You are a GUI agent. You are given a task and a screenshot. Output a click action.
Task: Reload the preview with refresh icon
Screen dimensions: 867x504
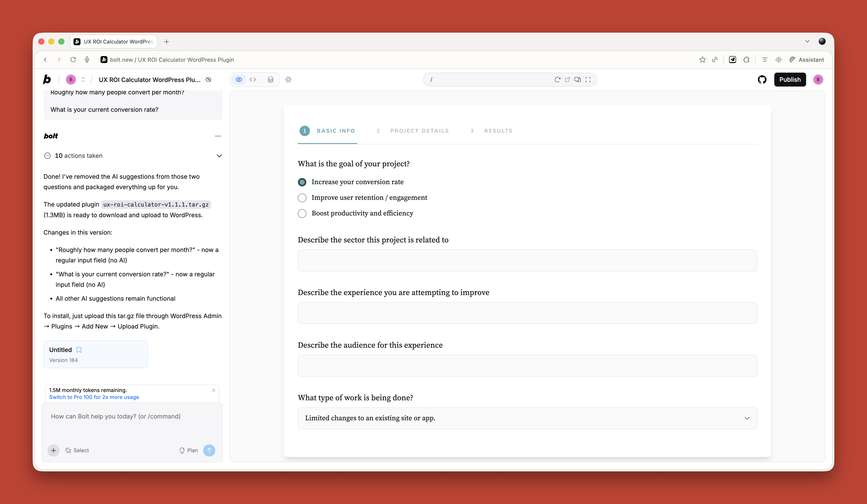tap(557, 80)
